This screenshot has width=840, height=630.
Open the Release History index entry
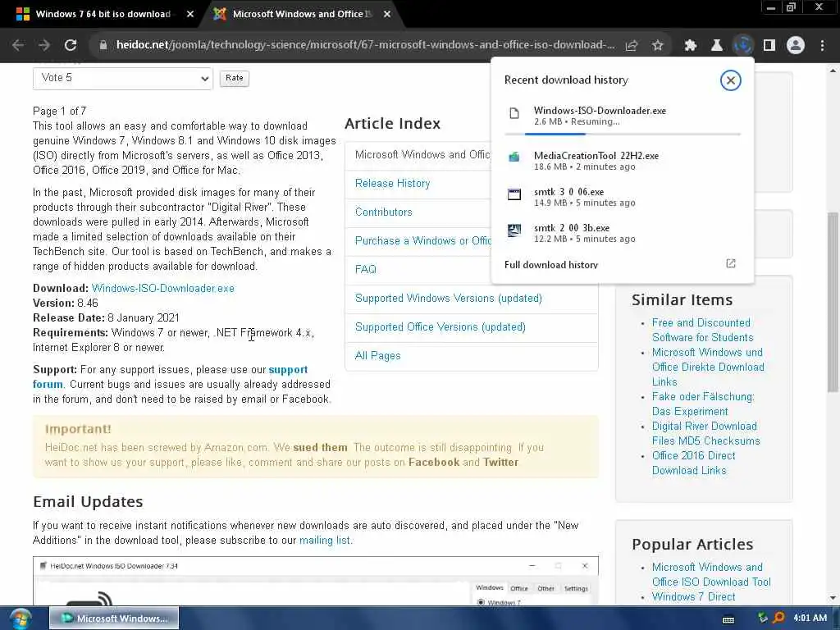tap(392, 183)
